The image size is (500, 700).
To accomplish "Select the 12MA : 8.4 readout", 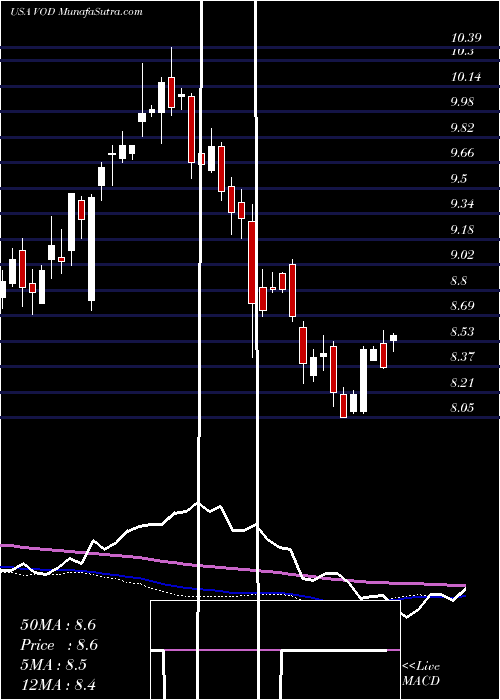I will click(58, 684).
